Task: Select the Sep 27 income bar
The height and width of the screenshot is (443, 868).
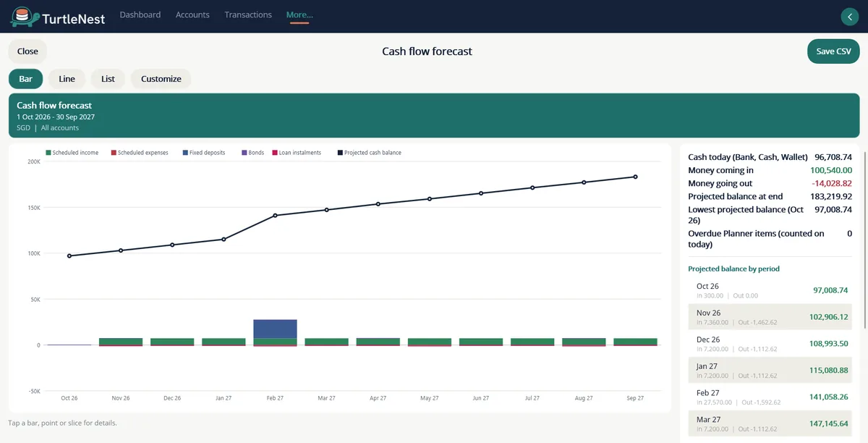Action: click(x=635, y=342)
